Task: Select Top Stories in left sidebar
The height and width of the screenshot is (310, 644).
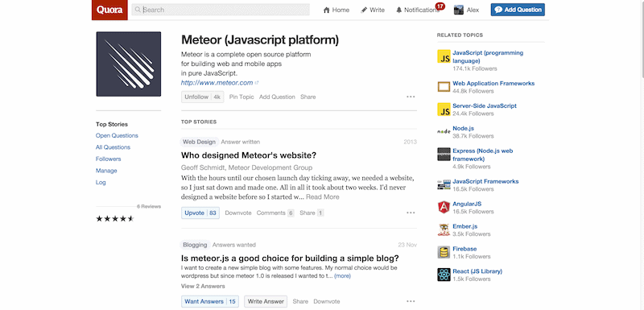Action: [x=112, y=124]
